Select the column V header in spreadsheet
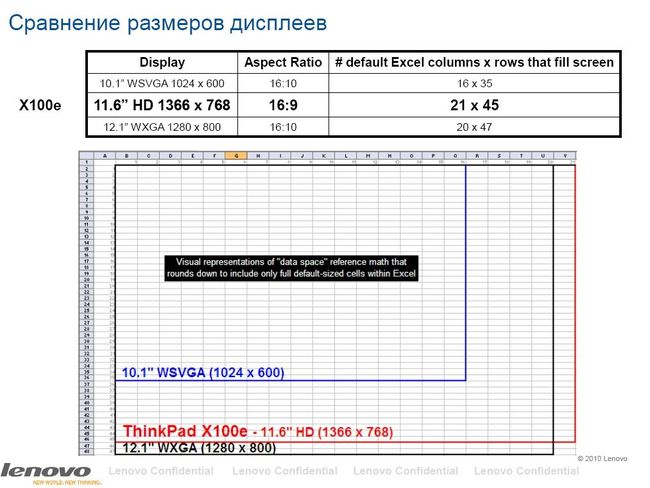Image resolution: width=650 pixels, height=488 pixels. [565, 156]
